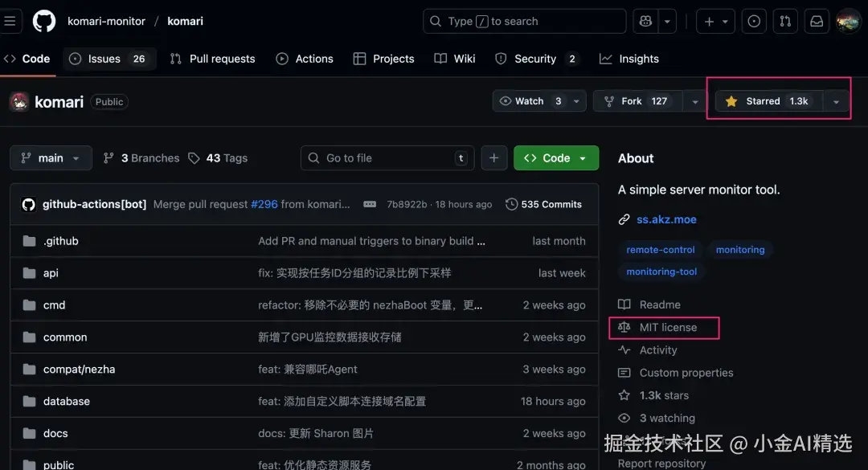Open the Insights tab
This screenshot has width=868, height=470.
[x=629, y=59]
